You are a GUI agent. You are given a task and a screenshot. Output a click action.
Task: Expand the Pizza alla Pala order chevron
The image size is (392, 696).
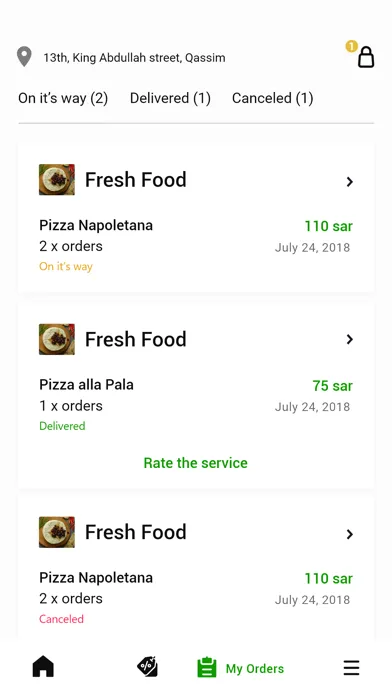tap(349, 340)
